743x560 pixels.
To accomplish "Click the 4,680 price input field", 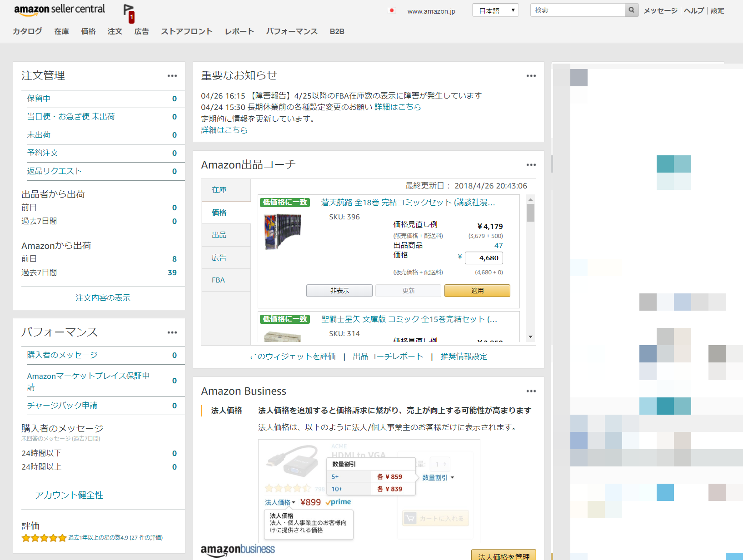I will (x=484, y=258).
